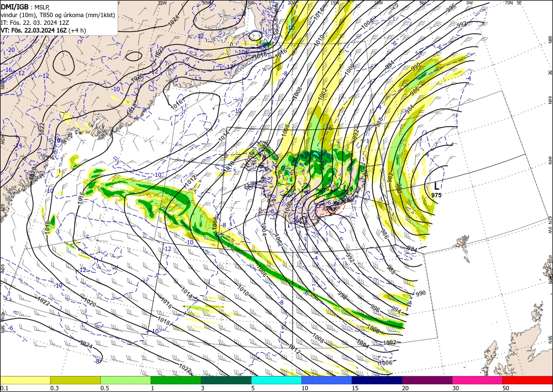
Task: Pick the blue 10 mm legend swatch
Action: point(327,380)
